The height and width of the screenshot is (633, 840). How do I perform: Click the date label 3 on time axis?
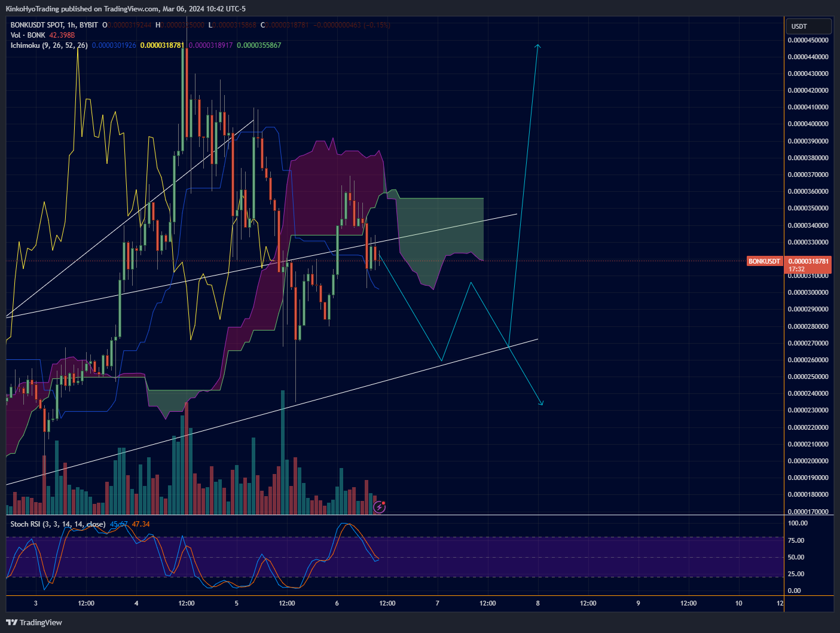pyautogui.click(x=36, y=603)
